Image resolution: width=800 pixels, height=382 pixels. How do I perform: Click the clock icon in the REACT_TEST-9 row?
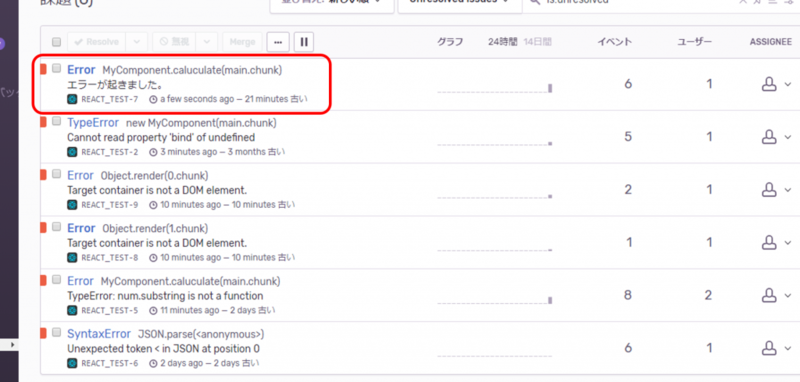pos(153,205)
